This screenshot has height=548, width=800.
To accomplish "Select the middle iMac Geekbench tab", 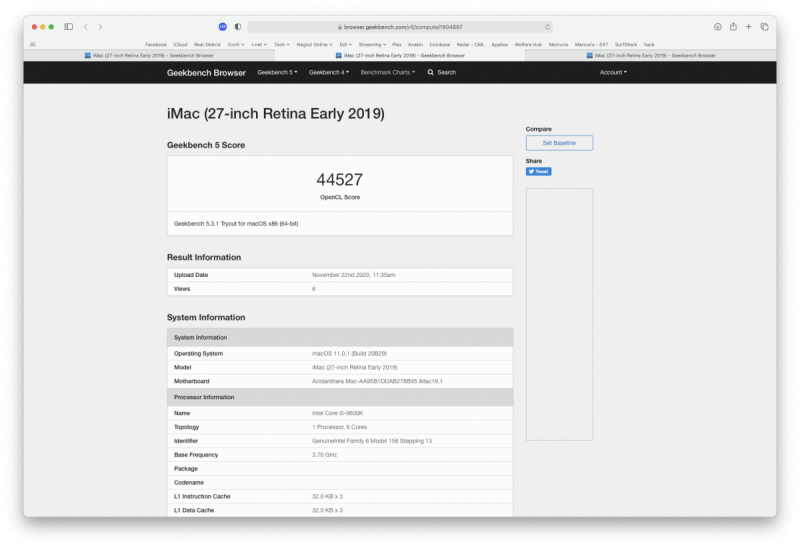I will [400, 55].
